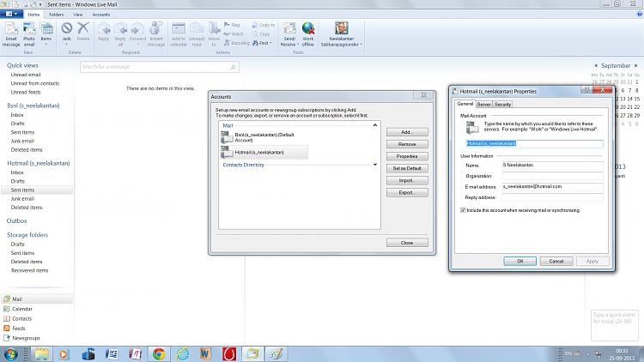Cancel the Properties dialog
Screen dimensions: 644x362
click(556, 261)
